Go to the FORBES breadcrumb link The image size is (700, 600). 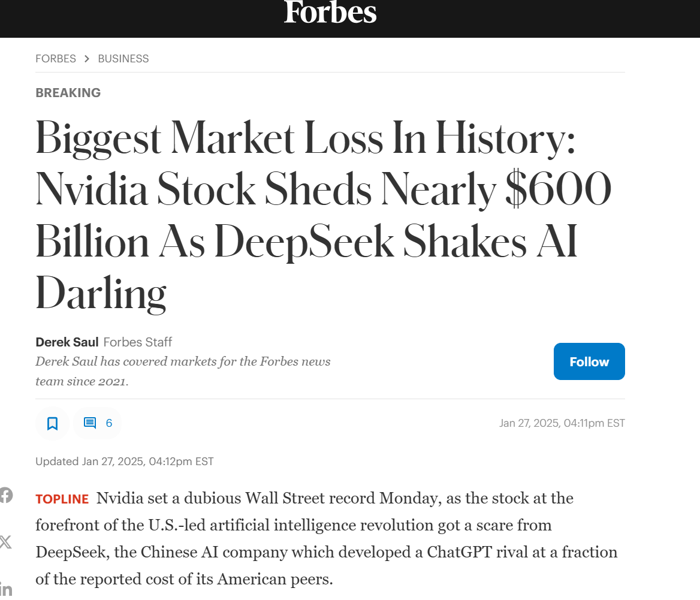click(56, 59)
